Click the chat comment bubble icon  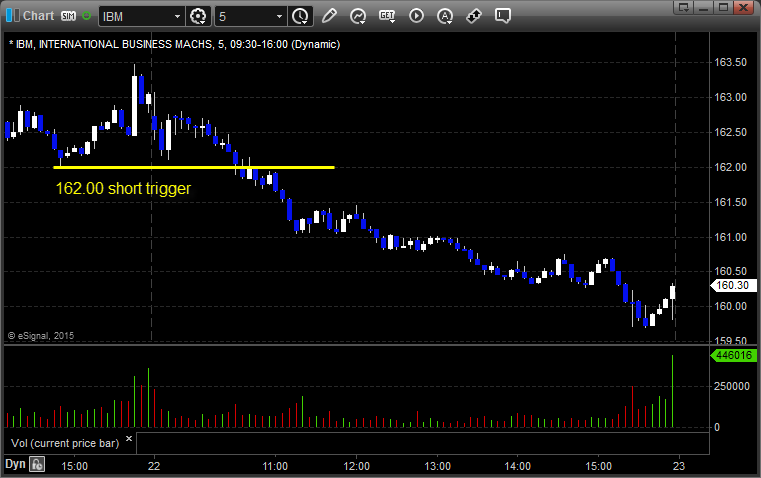(x=503, y=16)
